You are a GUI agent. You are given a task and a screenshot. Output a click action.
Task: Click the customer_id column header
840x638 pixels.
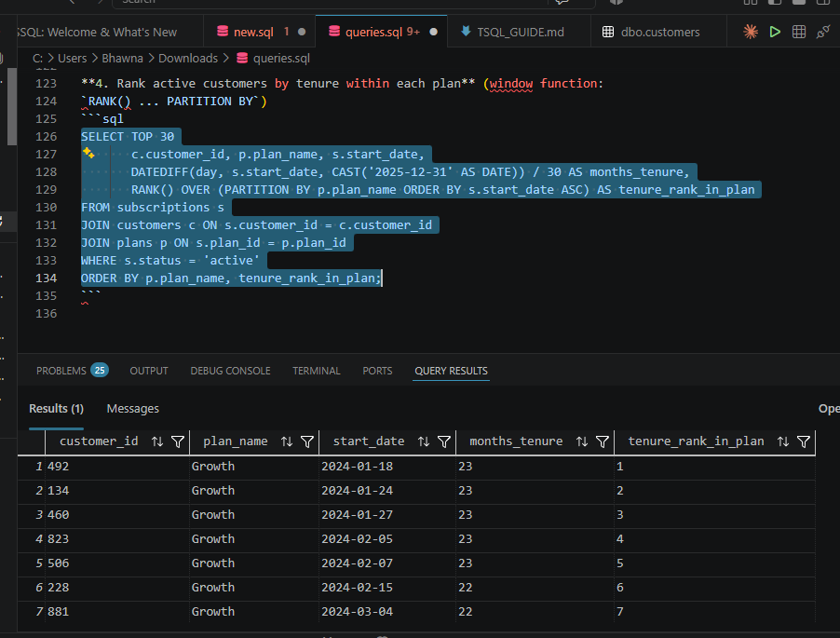point(99,441)
